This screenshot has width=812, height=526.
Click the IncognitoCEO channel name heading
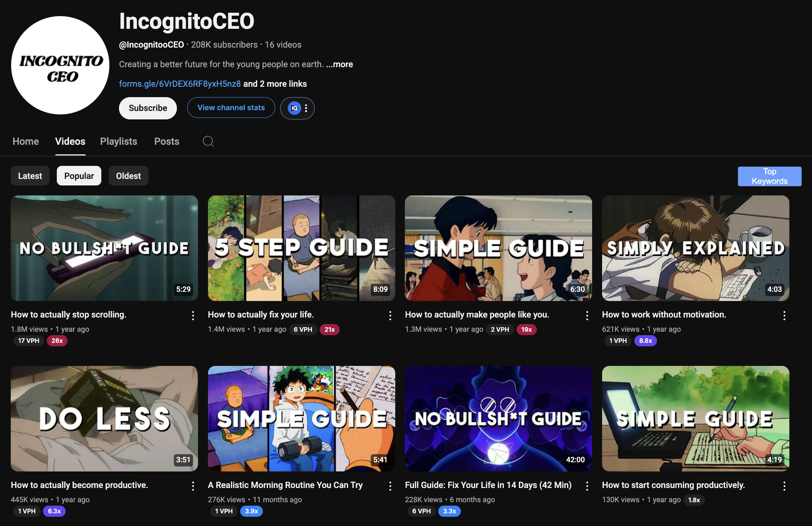pos(186,21)
